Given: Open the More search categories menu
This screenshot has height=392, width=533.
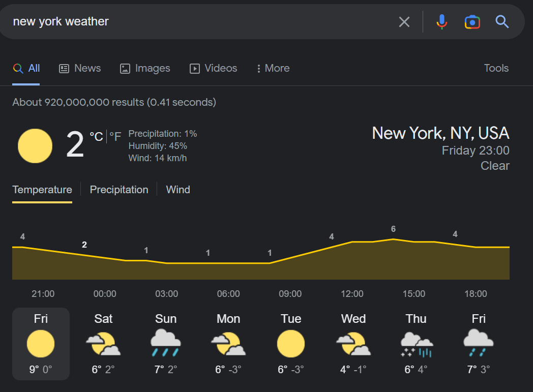Looking at the screenshot, I should pos(273,68).
